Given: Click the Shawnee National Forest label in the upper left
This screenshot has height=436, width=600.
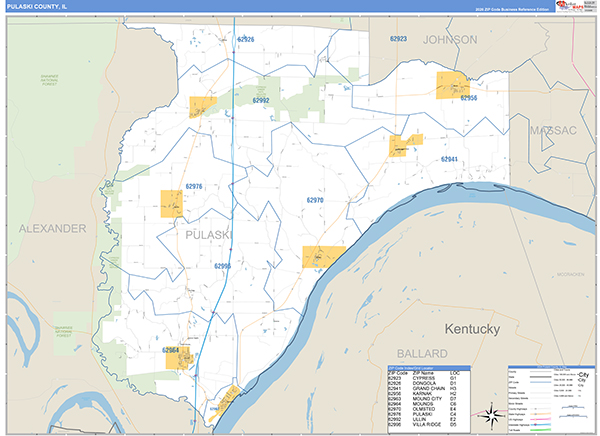Looking at the screenshot, I should pyautogui.click(x=50, y=80).
